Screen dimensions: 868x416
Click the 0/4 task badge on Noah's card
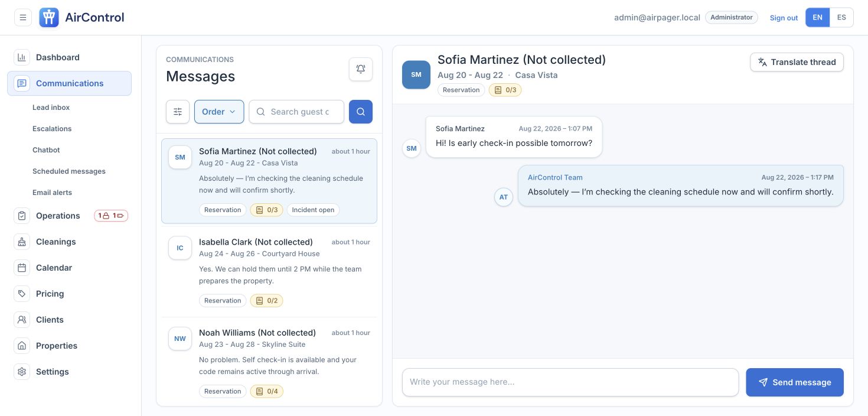[x=266, y=391]
